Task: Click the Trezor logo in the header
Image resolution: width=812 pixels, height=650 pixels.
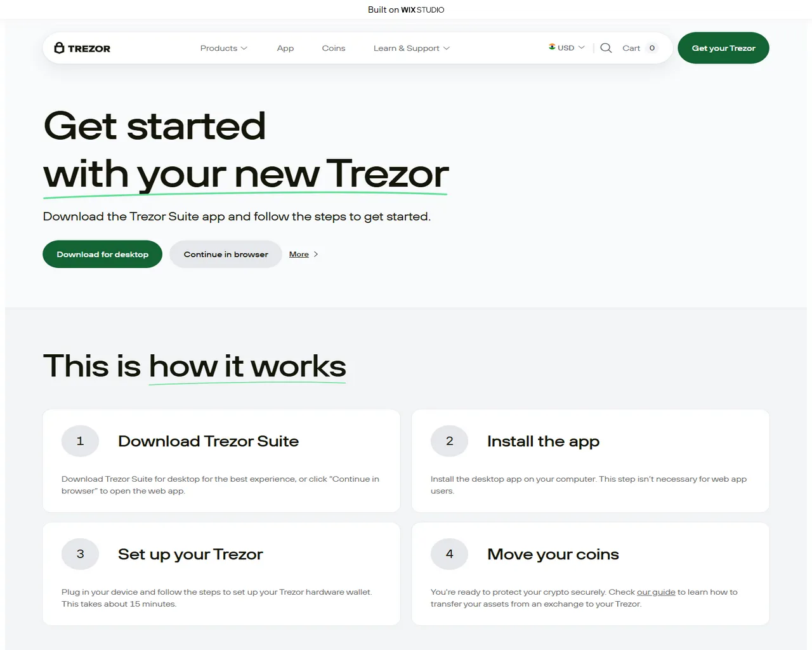Action: (x=82, y=48)
